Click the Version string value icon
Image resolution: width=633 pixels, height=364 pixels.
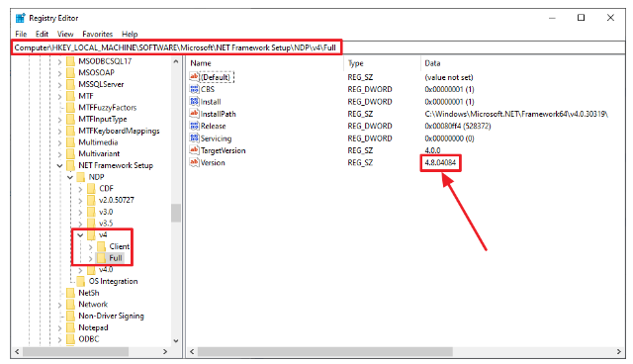194,162
